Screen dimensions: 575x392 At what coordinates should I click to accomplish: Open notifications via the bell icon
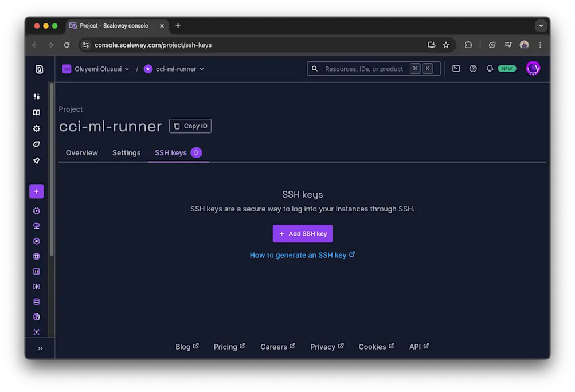(490, 68)
